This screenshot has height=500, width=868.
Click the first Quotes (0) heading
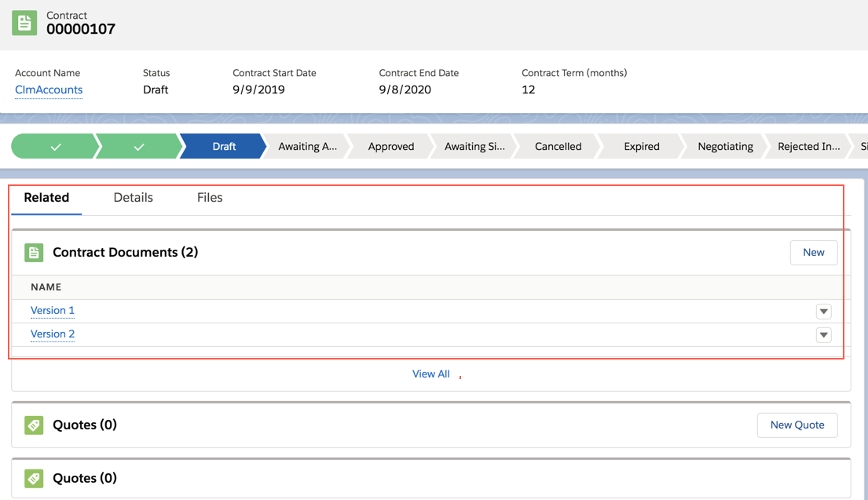(x=85, y=425)
